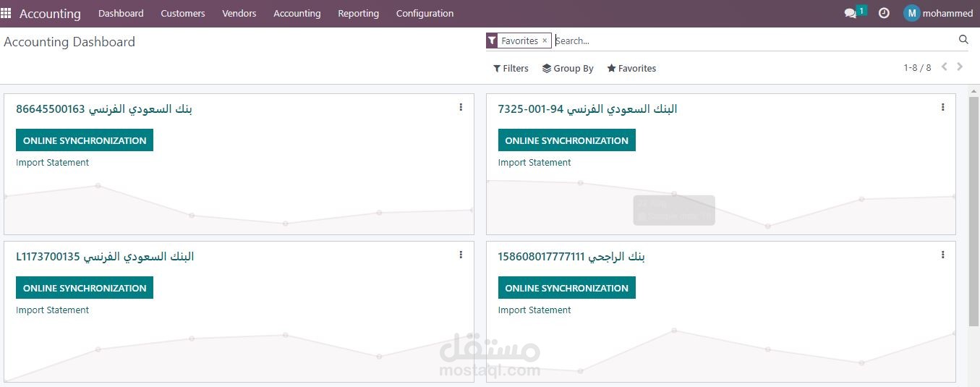Click Online Synchronization on L1173700135 card
The image size is (980, 387).
coord(85,288)
